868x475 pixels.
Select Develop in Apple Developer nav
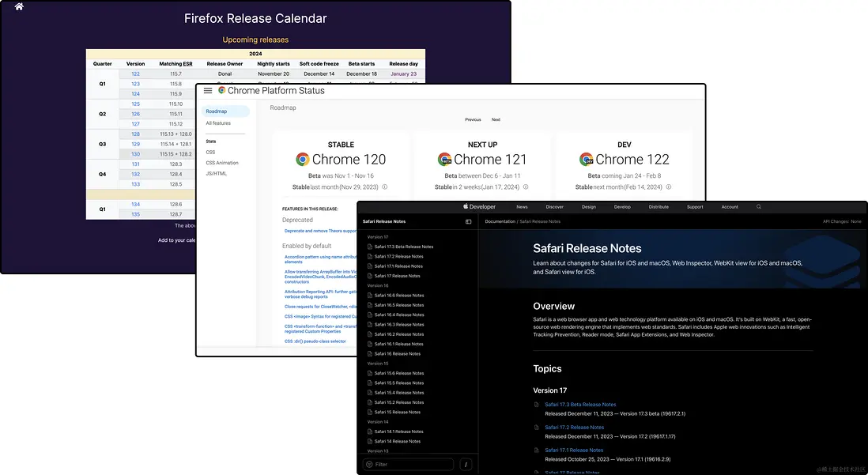coord(622,207)
